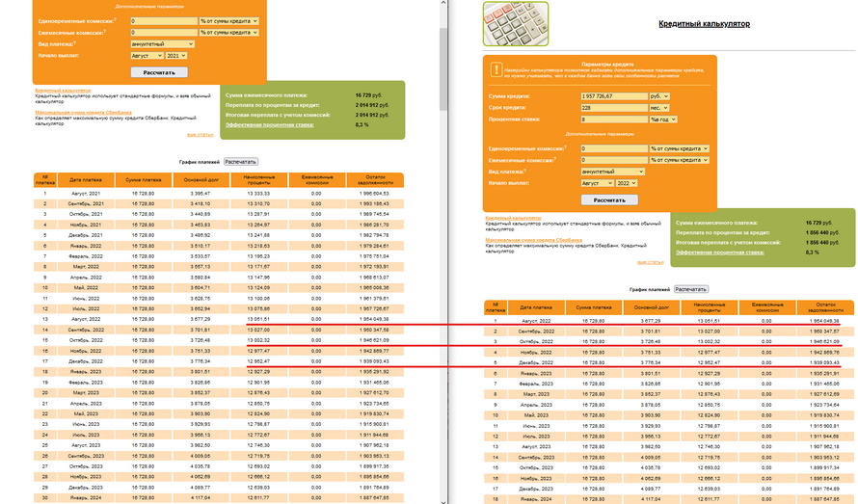Image resolution: width=858 pixels, height=504 pixels.
Task: Click the Август, 2021 date cell
Action: (x=86, y=194)
